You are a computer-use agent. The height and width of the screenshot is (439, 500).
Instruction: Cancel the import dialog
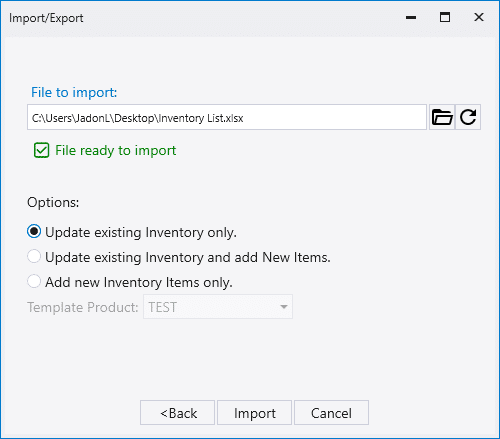pyautogui.click(x=331, y=413)
